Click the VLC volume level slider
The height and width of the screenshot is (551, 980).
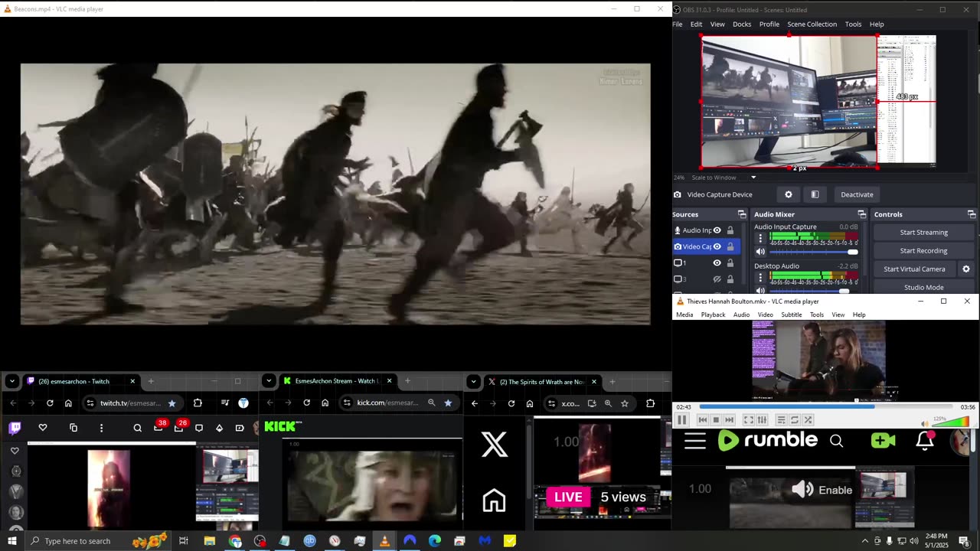click(951, 421)
